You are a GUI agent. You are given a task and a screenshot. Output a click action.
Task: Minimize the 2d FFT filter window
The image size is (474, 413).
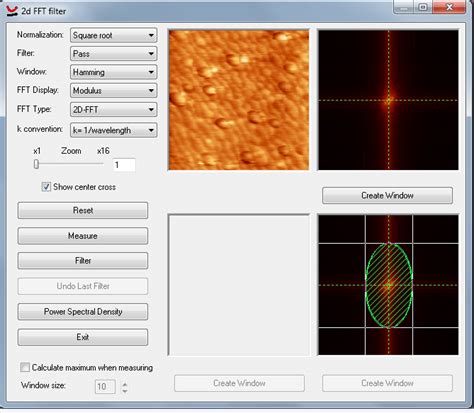[x=403, y=7]
